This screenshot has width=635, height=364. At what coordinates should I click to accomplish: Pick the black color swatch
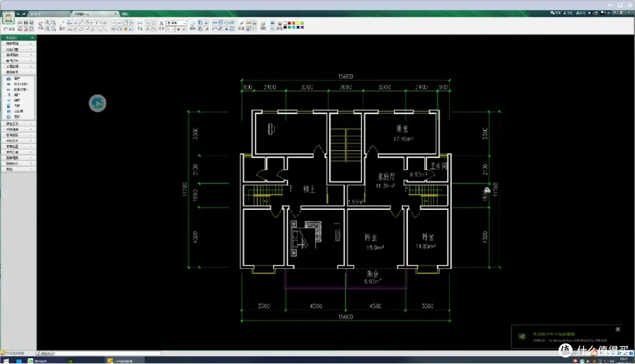[285, 27]
